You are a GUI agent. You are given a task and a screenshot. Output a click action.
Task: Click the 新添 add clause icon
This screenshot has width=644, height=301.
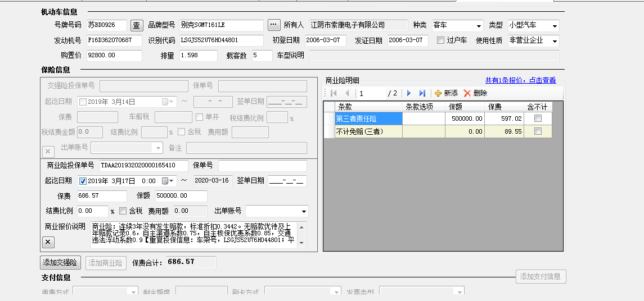coord(439,93)
